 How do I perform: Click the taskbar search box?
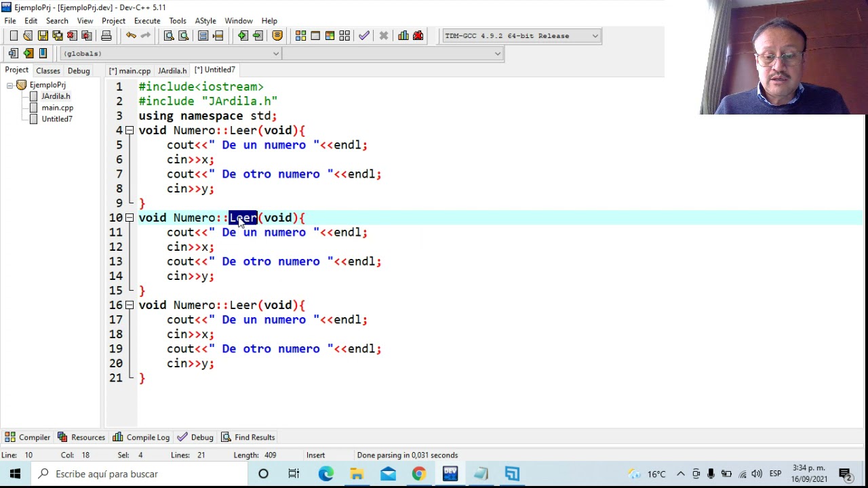point(139,474)
